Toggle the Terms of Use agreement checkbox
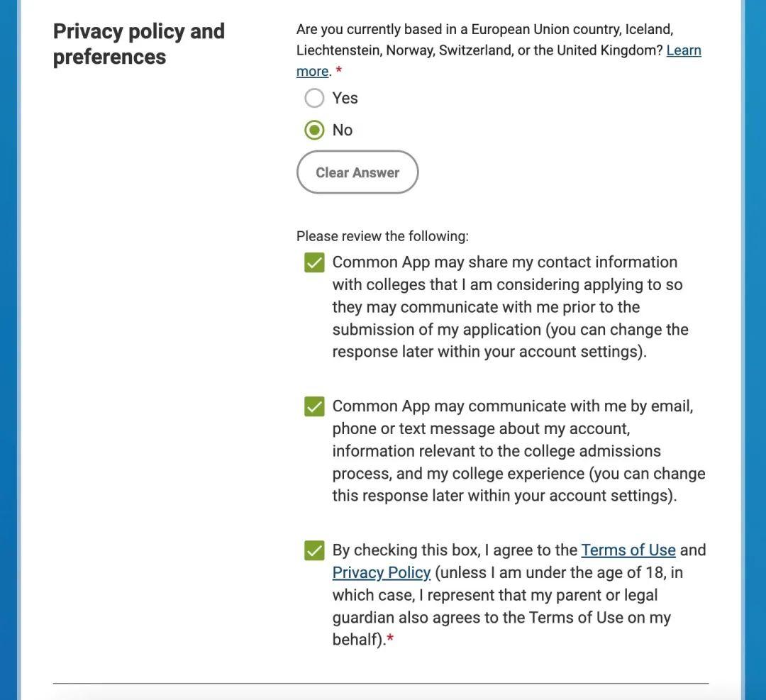766x700 pixels. click(x=314, y=550)
